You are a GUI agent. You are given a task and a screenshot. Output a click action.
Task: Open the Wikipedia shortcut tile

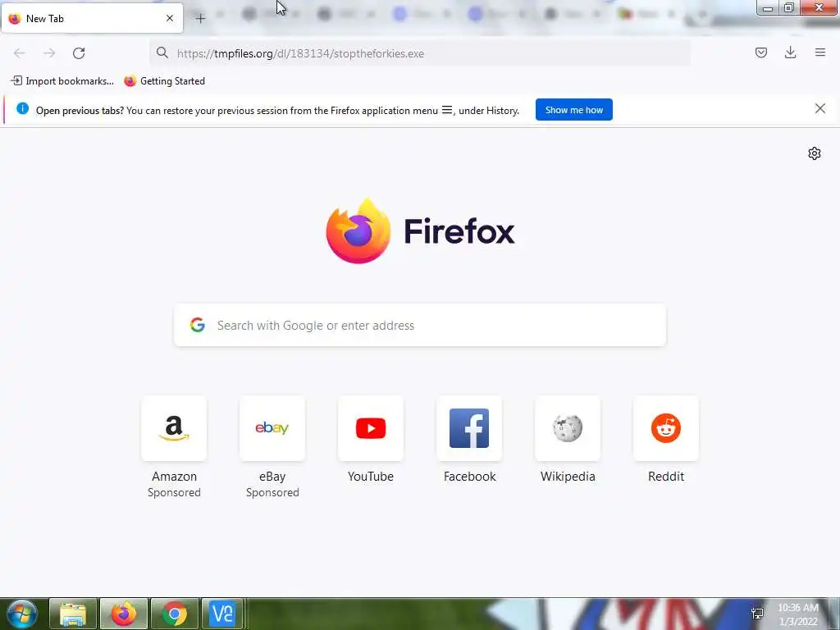(x=568, y=428)
